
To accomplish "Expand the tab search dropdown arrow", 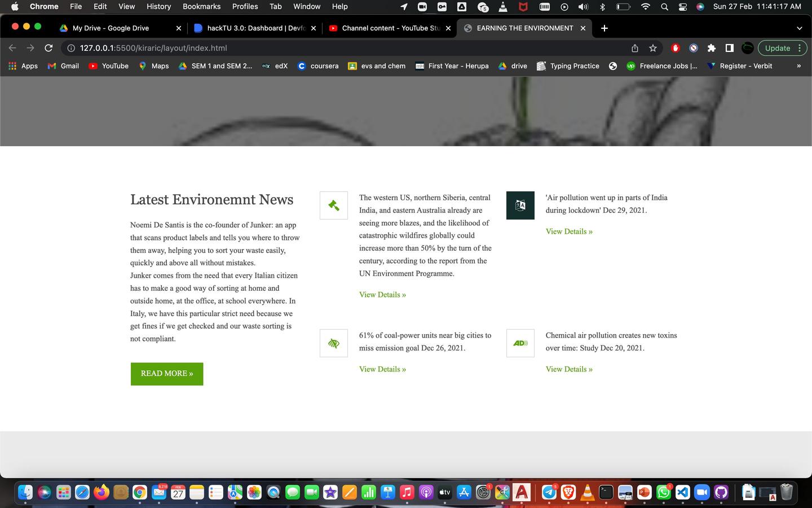I will [x=799, y=28].
